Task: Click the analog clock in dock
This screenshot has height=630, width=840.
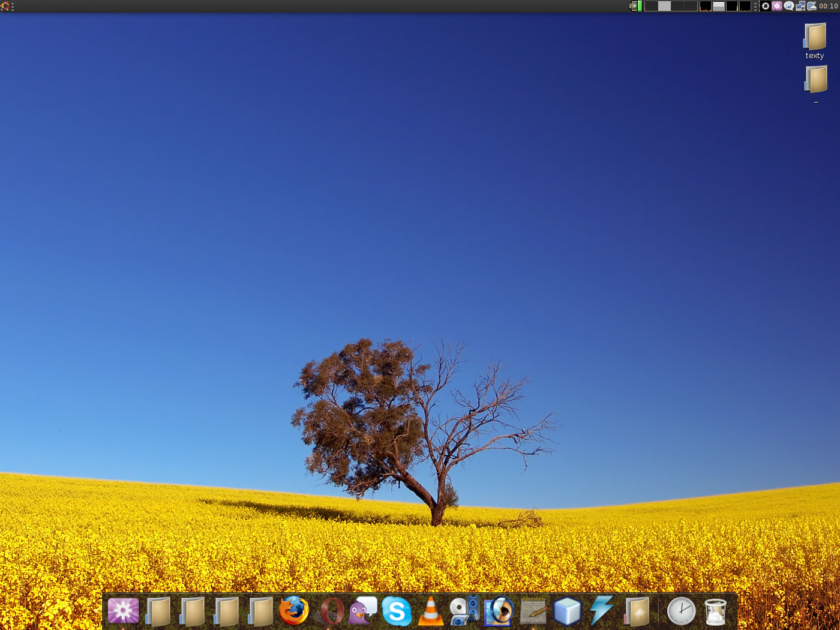Action: [x=681, y=611]
